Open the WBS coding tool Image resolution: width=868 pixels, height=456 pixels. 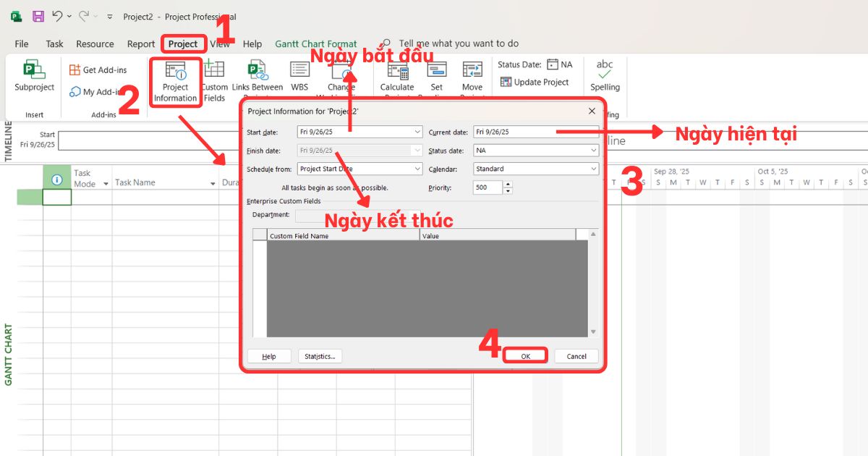299,75
